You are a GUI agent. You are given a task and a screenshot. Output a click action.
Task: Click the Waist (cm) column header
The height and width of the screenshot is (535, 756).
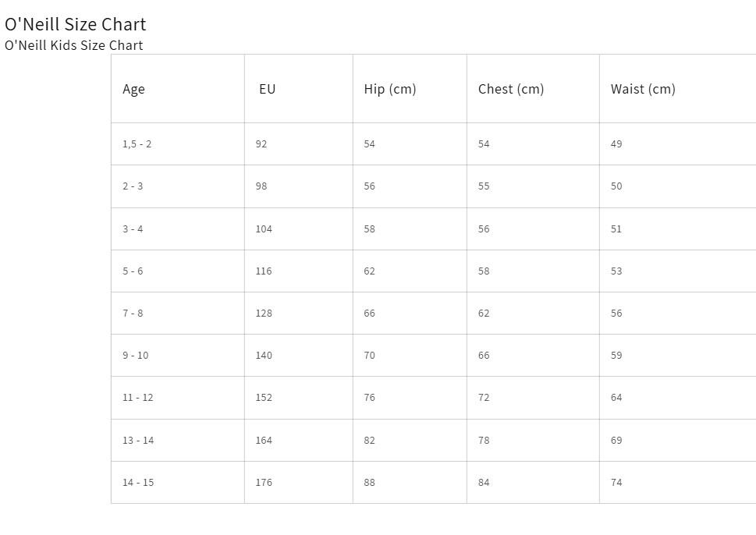pos(678,89)
